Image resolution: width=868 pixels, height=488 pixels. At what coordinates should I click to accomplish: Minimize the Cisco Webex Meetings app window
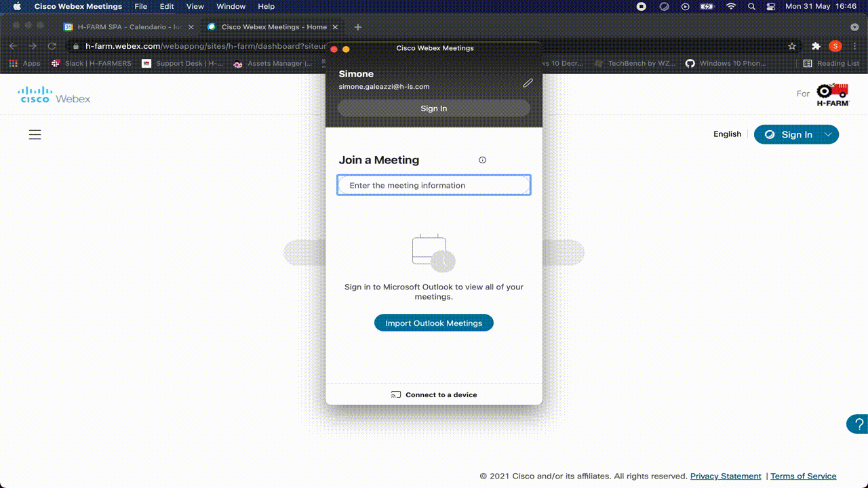pyautogui.click(x=346, y=49)
